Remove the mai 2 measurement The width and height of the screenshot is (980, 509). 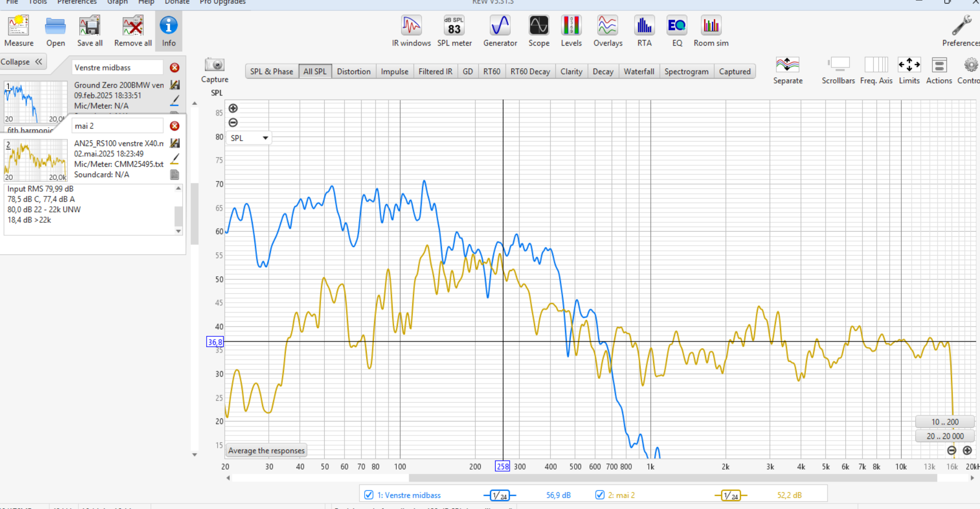pyautogui.click(x=175, y=126)
